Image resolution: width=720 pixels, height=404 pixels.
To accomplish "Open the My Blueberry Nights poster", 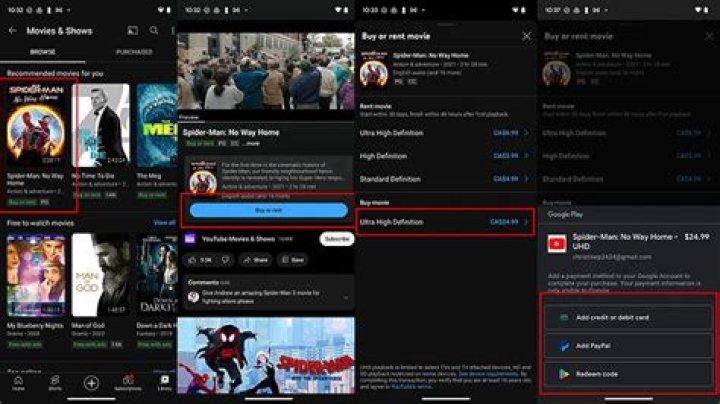I will [36, 275].
